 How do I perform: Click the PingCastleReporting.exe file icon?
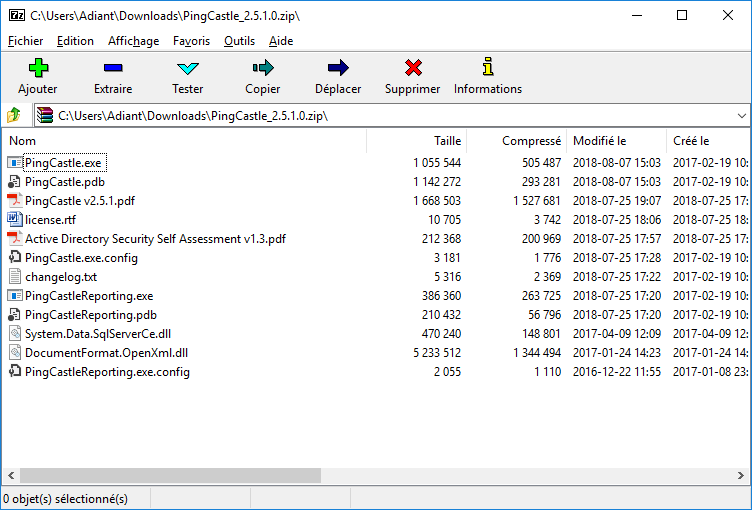(15, 296)
